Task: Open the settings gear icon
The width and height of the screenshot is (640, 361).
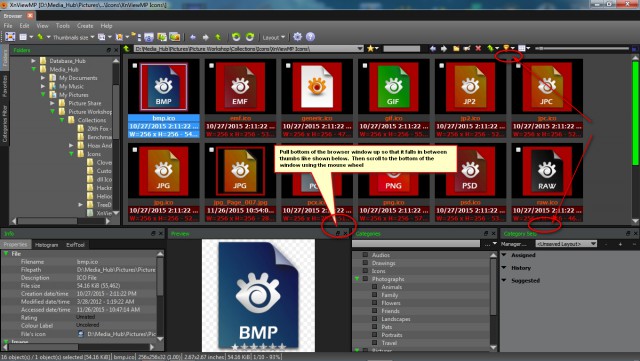Action: coord(298,37)
